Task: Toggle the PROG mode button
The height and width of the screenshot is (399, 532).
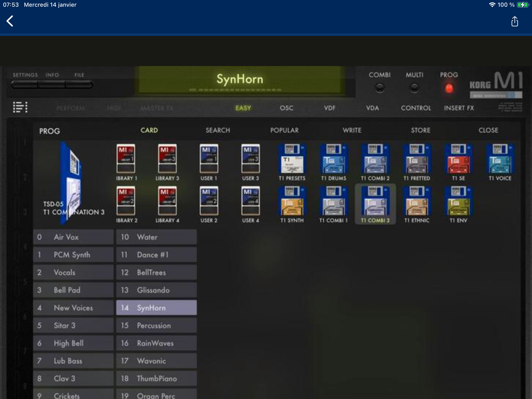Action: [x=449, y=88]
